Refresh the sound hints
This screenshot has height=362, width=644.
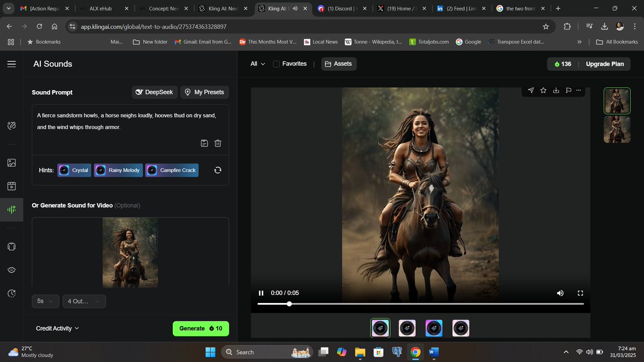coord(218,170)
